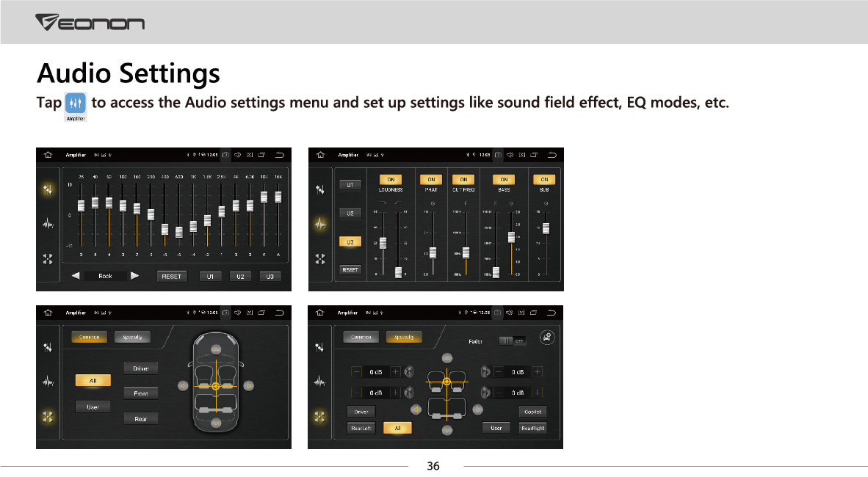Click yellow crosshair center on car diagram
Image resolution: width=868 pixels, height=477 pixels.
pyautogui.click(x=216, y=386)
